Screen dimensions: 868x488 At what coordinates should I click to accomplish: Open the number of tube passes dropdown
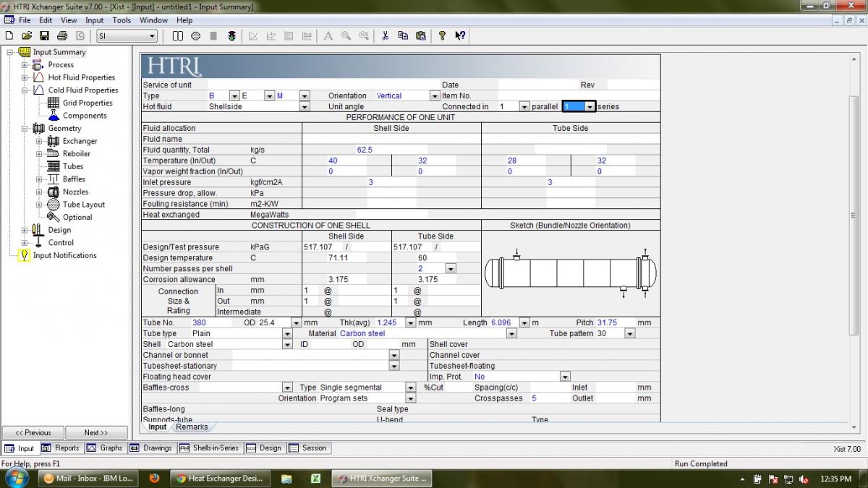451,268
